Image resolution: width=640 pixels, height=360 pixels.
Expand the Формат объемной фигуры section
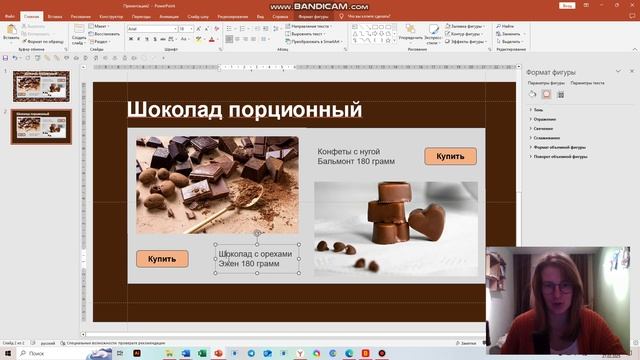pyautogui.click(x=557, y=147)
